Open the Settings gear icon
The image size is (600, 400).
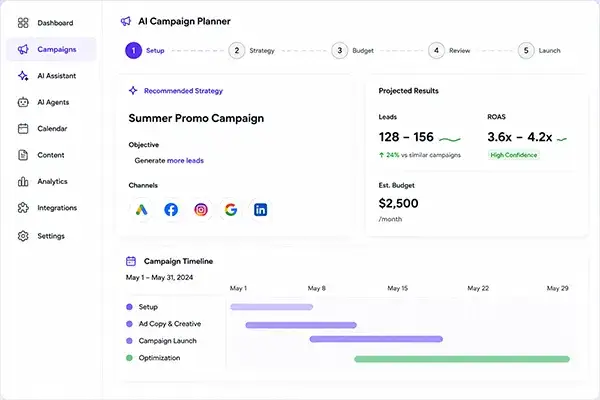click(x=23, y=236)
